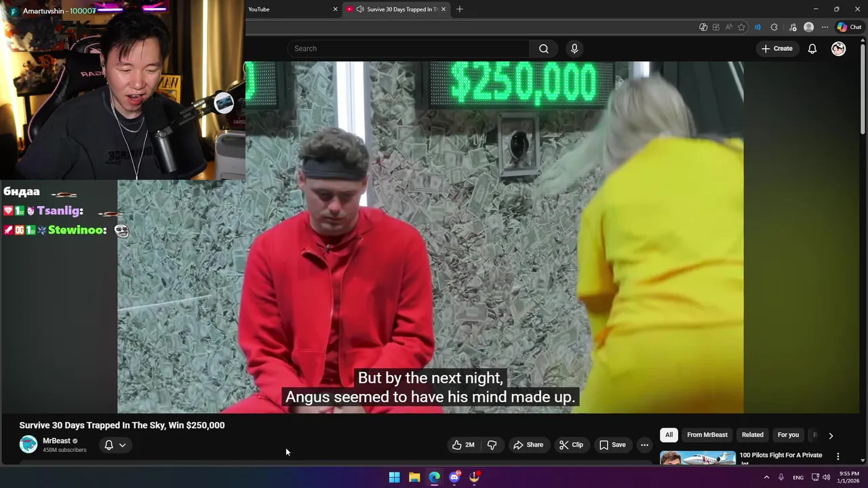868x488 pixels.
Task: Select the For you filter chip
Action: click(x=788, y=434)
